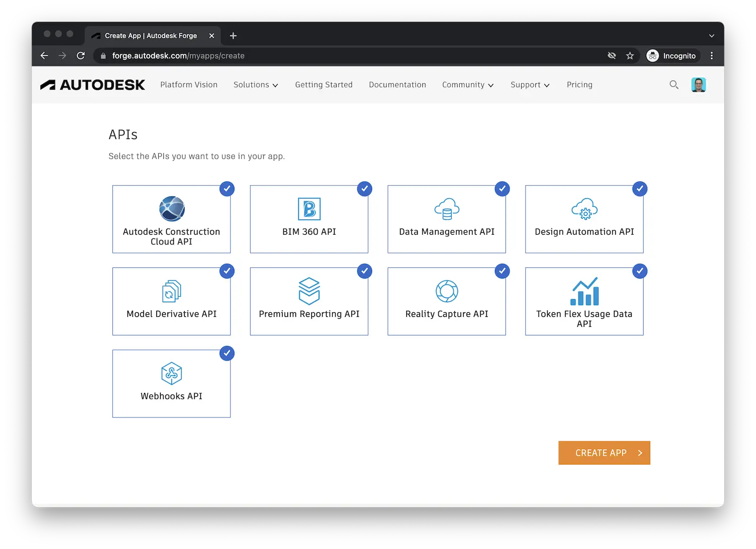Click the BIM 360 API logo icon
756x549 pixels.
pyautogui.click(x=309, y=209)
